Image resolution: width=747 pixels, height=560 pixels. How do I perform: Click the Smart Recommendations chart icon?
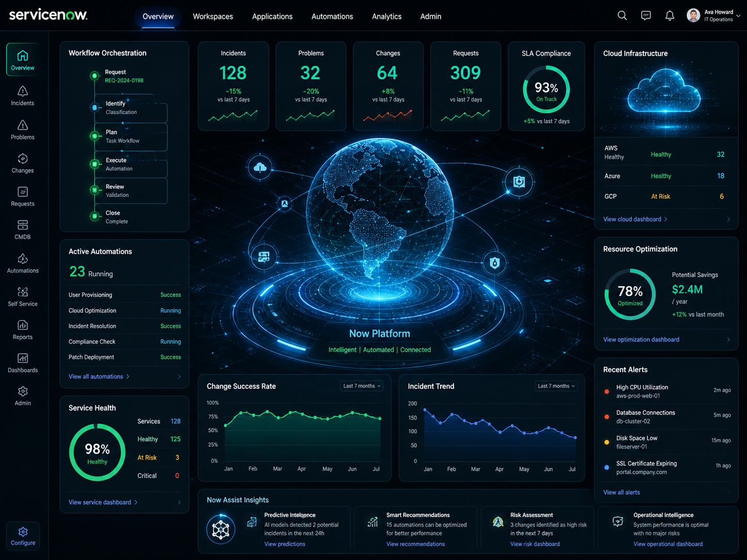click(x=372, y=522)
